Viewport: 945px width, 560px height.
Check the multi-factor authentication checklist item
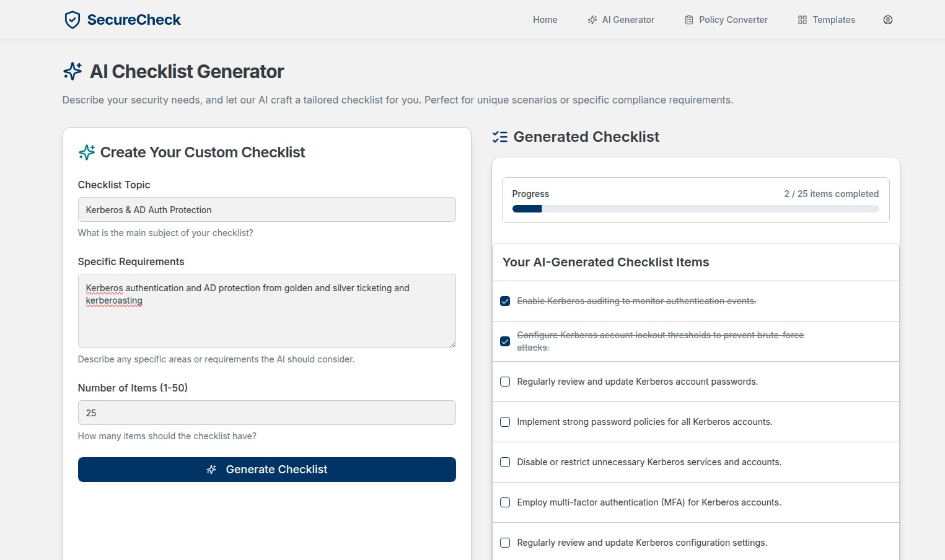click(x=504, y=502)
